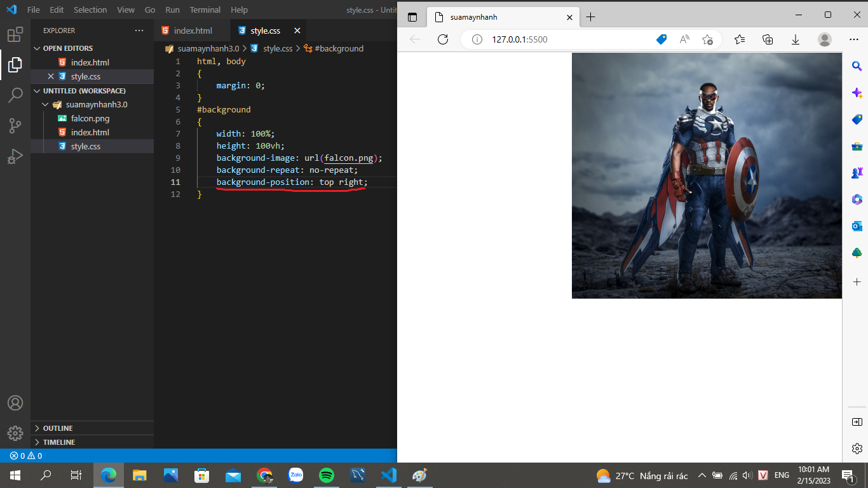Open the Help menu
Viewport: 868px width, 488px height.
(x=239, y=10)
